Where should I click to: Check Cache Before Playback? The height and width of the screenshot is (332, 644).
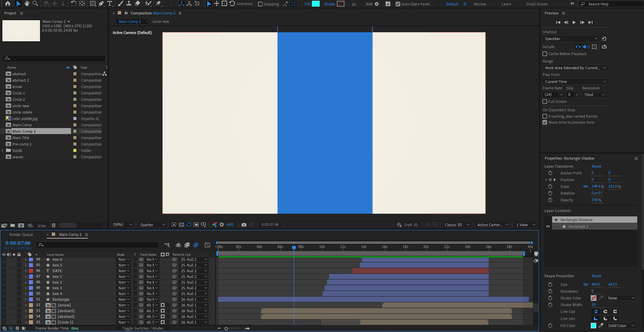tap(545, 54)
